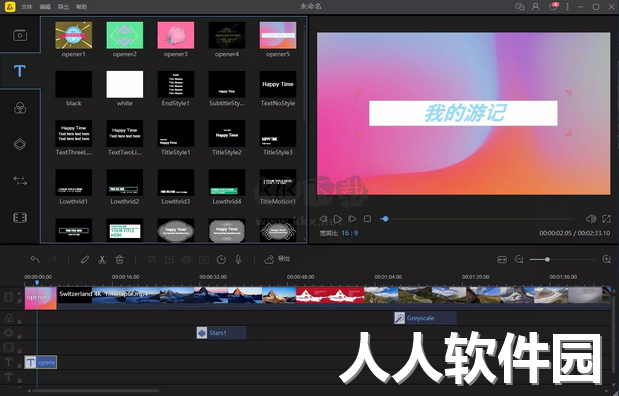The image size is (619, 396).
Task: Open the elements film-strip tab in sidebar
Action: point(20,218)
